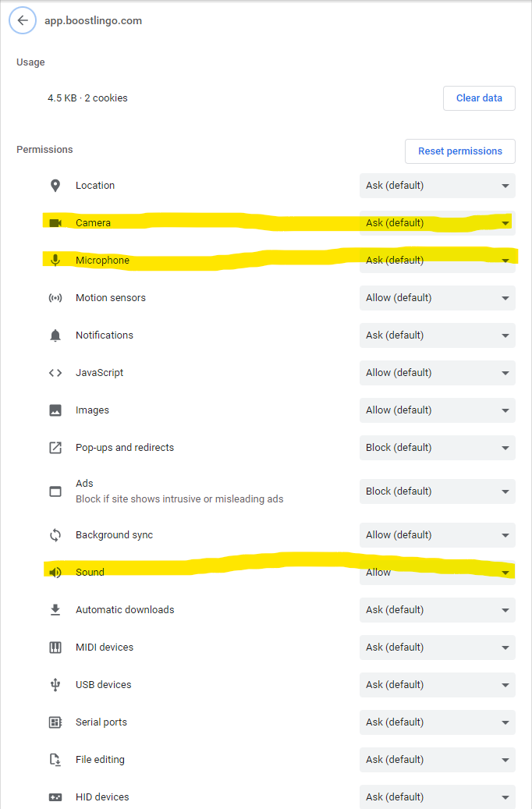The image size is (532, 809).
Task: Open the Location permission dropdown
Action: click(437, 186)
